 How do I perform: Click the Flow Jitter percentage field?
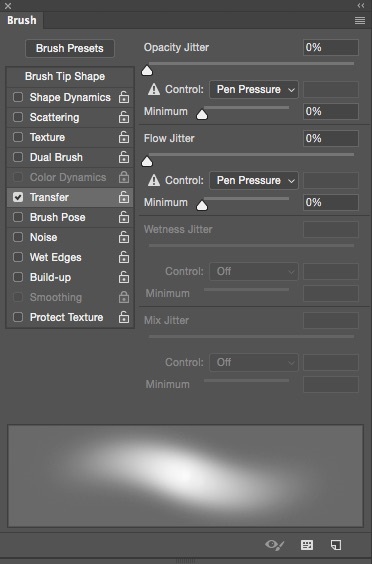[x=331, y=138]
